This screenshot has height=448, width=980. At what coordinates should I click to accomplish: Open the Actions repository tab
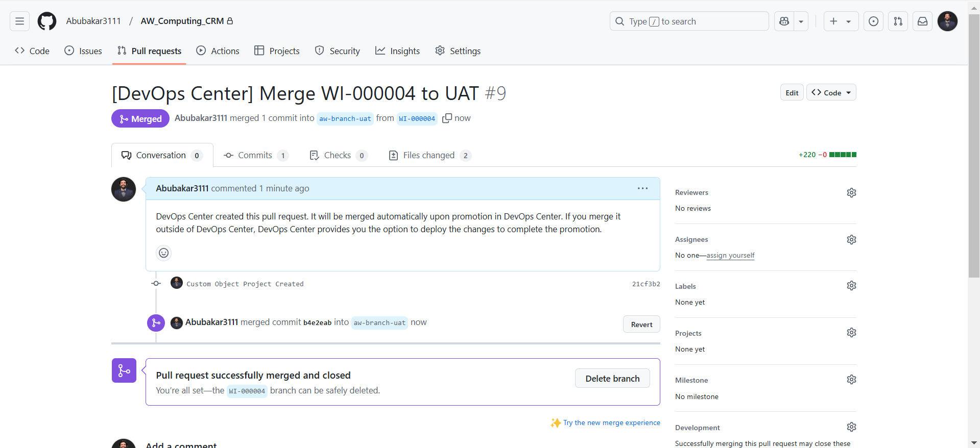218,51
